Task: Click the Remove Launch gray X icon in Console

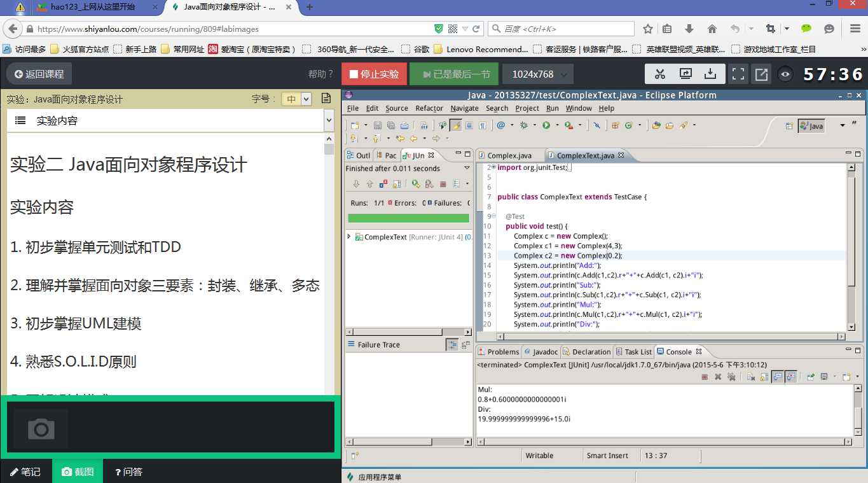Action: point(718,377)
